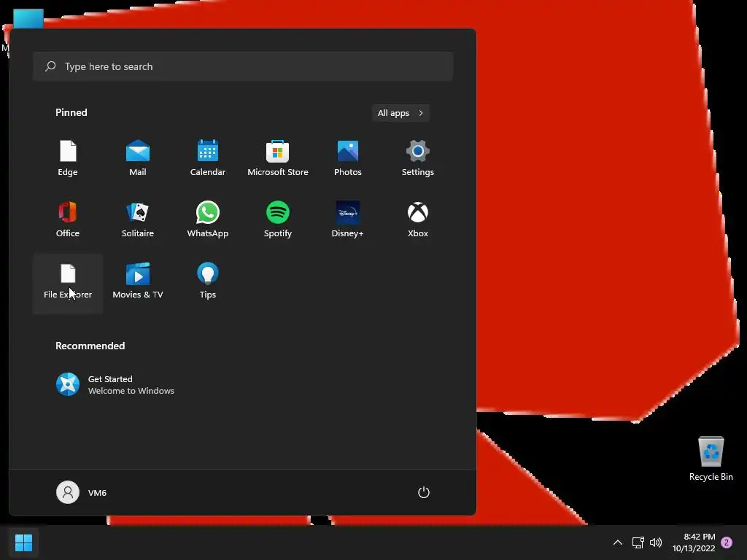
Task: Open the network status tray icon
Action: [638, 542]
